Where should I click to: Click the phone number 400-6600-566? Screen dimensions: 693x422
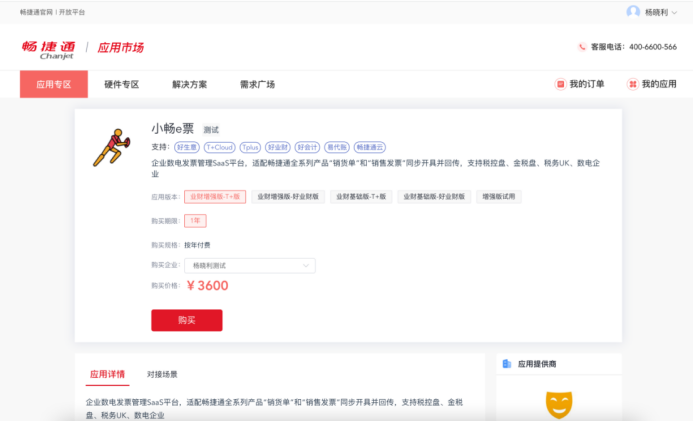[x=653, y=47]
